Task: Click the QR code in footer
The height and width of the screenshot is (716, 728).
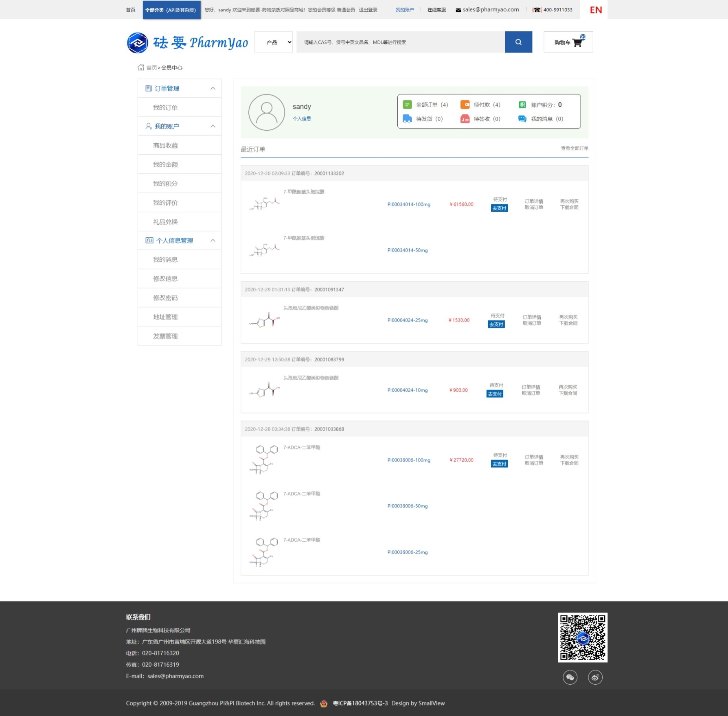Action: point(583,637)
